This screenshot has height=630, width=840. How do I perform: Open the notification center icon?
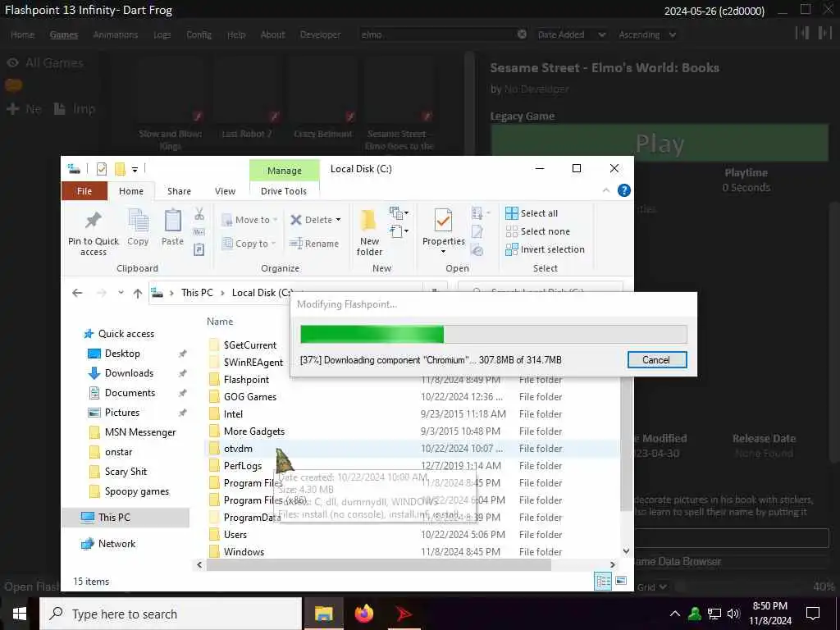[813, 614]
